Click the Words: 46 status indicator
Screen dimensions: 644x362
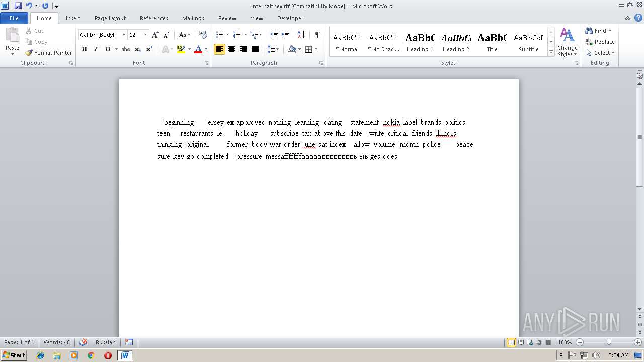(57, 342)
